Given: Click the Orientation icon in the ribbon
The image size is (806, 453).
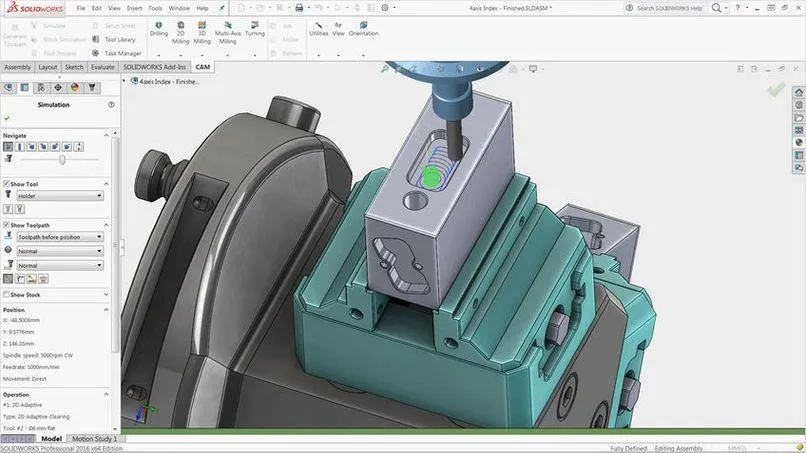Looking at the screenshot, I should (x=363, y=27).
